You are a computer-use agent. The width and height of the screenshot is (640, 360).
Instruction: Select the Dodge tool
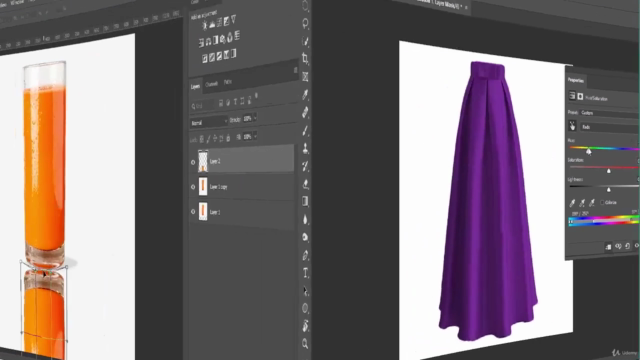coord(305,238)
